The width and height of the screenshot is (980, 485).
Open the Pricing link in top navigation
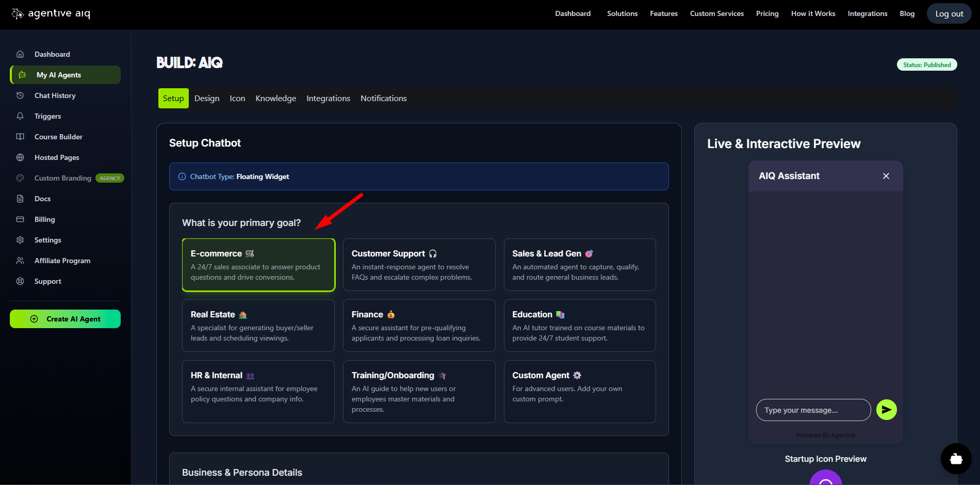pyautogui.click(x=767, y=14)
